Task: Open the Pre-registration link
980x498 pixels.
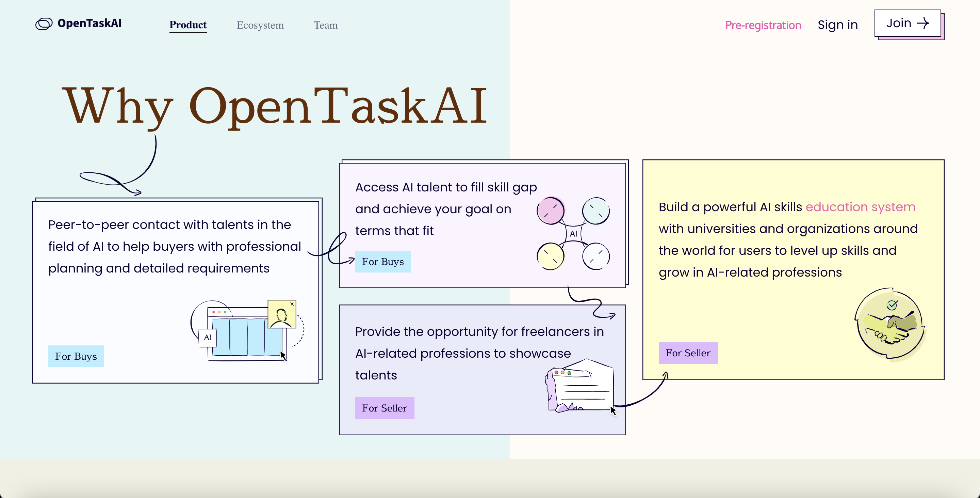Action: pyautogui.click(x=763, y=25)
